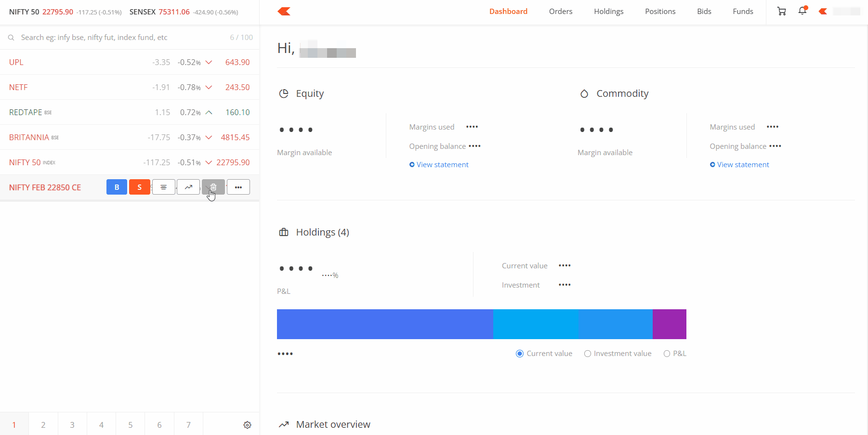Viewport: 868px width, 435px height.
Task: View Equity statement link
Action: (439, 164)
